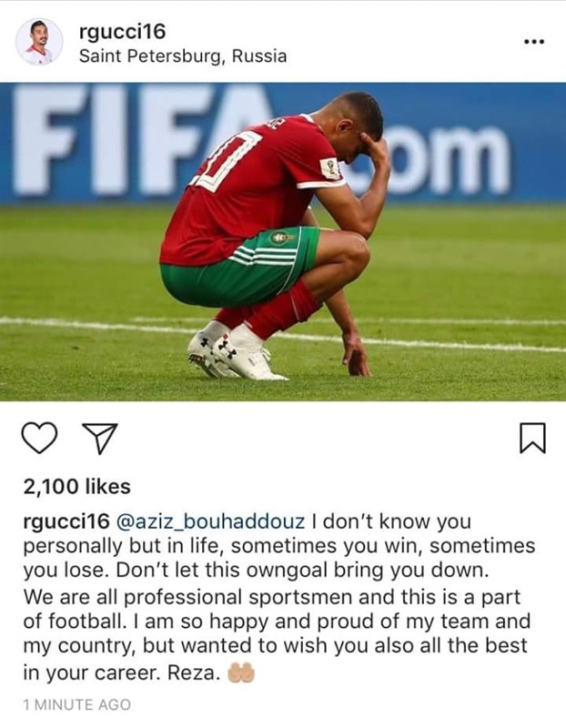Screen dimensions: 566x728
Task: Open rgucci16's profile picture
Action: click(x=39, y=42)
